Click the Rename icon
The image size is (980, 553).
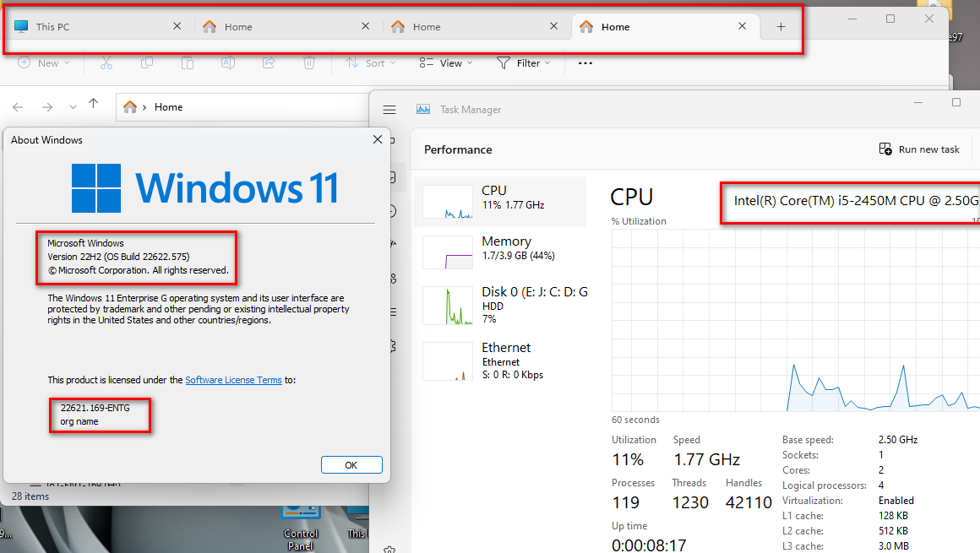click(228, 63)
